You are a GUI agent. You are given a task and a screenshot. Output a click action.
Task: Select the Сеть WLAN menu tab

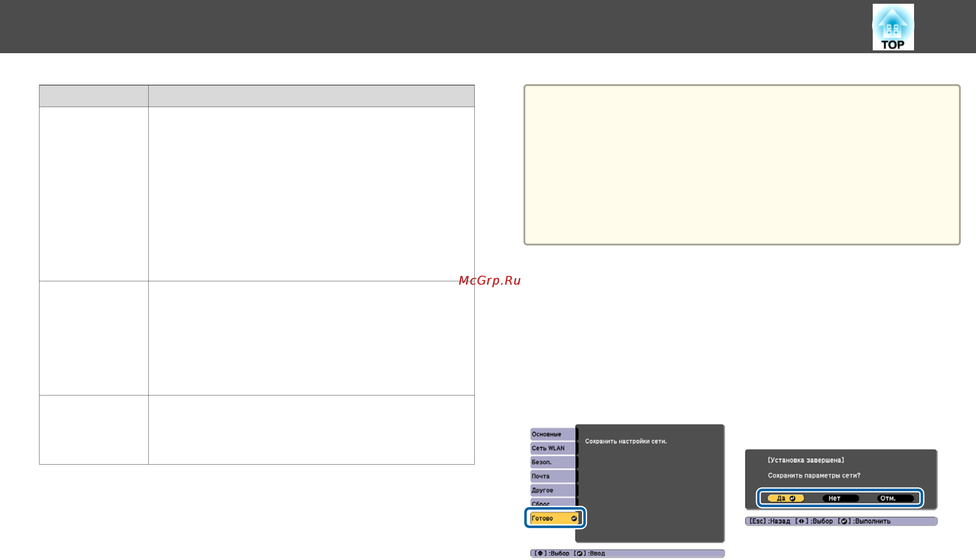pyautogui.click(x=552, y=448)
